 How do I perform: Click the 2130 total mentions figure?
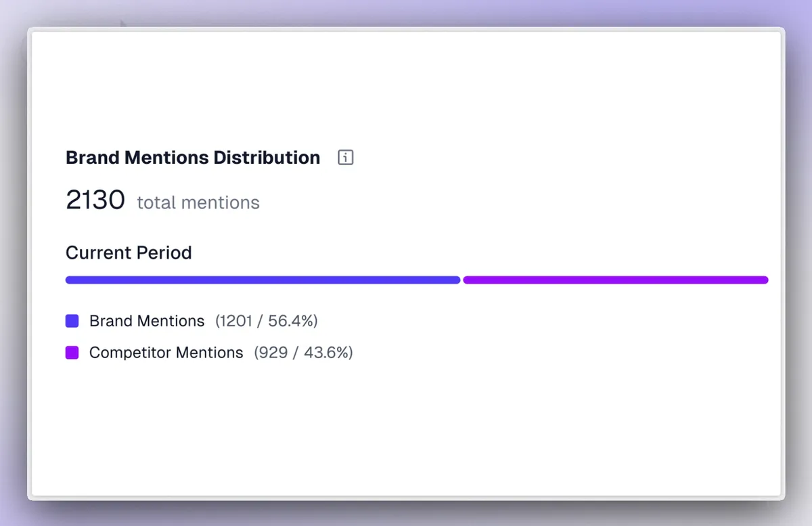(95, 200)
